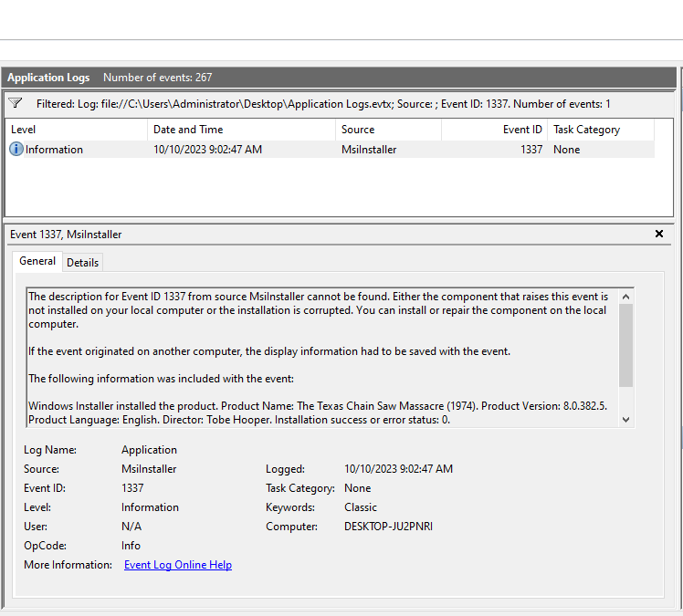The height and width of the screenshot is (616, 683).
Task: Sort events by Event ID header
Action: (x=494, y=130)
